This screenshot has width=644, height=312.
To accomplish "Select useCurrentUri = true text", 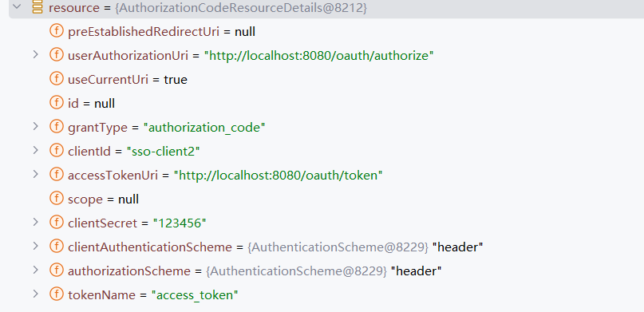I will tap(128, 80).
